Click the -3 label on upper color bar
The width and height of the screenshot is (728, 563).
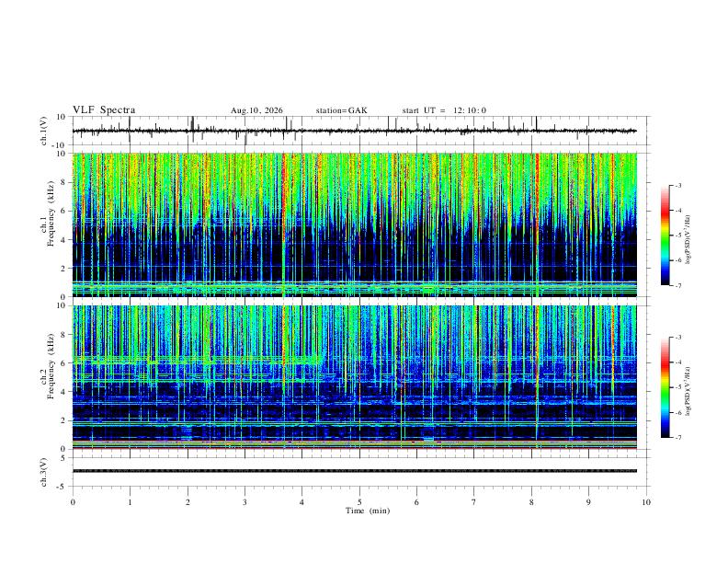point(677,185)
